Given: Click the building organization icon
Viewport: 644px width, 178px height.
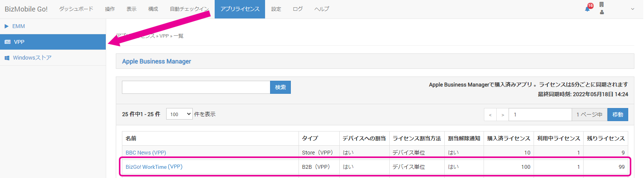Looking at the screenshot, I should (602, 5).
